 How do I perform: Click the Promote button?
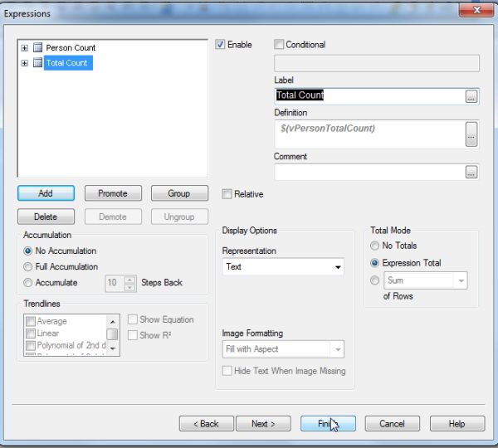113,193
